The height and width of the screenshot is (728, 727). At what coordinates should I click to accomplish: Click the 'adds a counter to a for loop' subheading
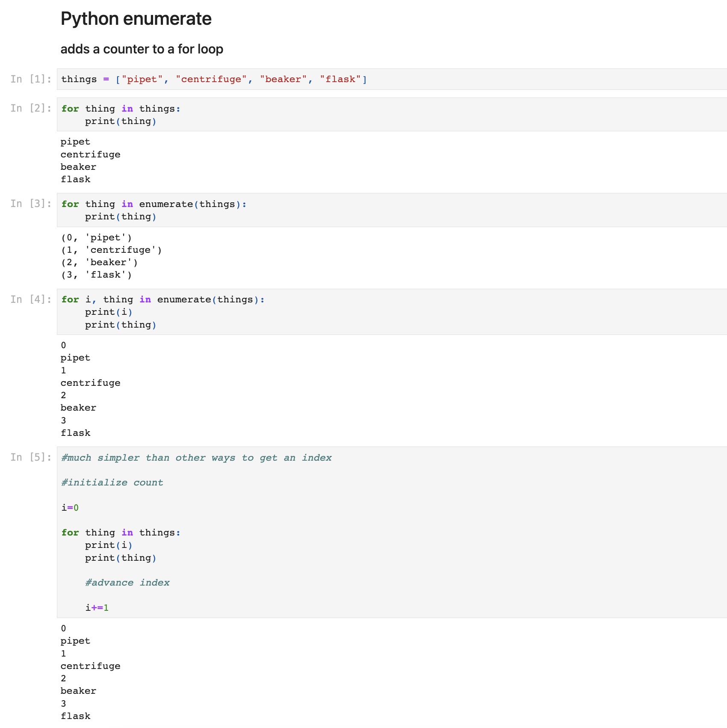tap(142, 49)
